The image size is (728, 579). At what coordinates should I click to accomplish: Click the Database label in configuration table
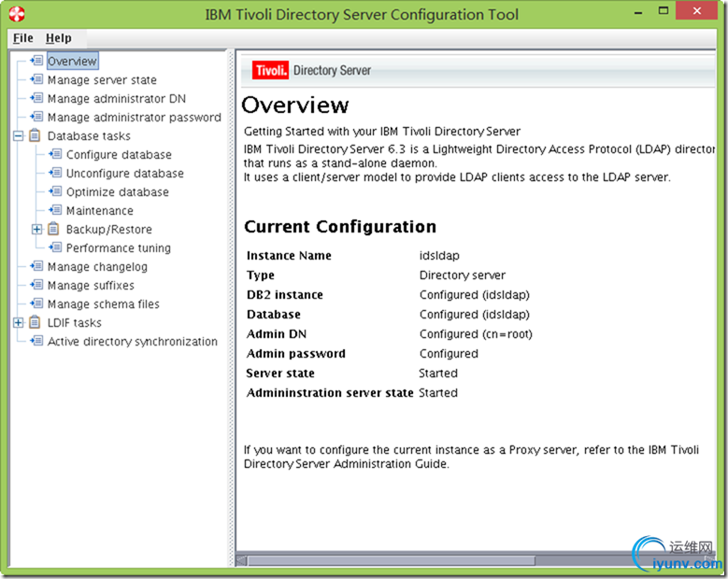(274, 315)
